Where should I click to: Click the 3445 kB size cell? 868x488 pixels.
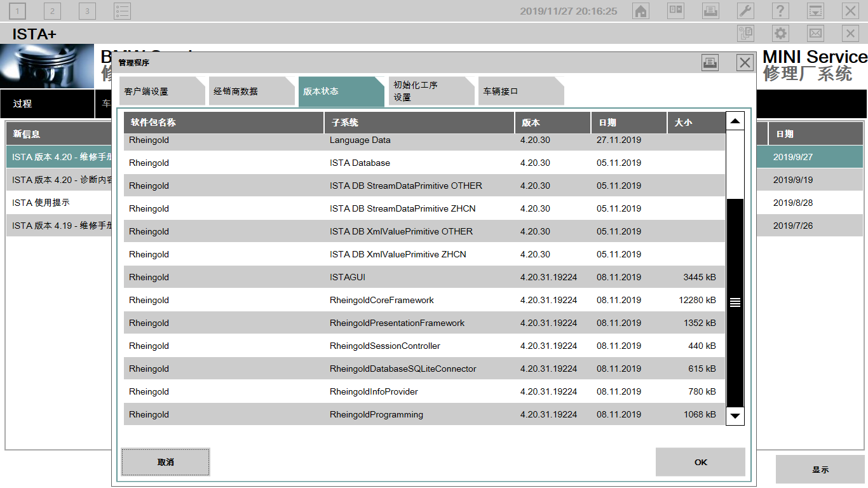(x=700, y=277)
